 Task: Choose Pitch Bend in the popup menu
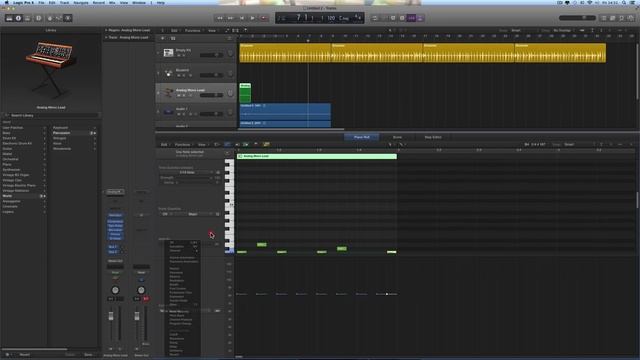(x=177, y=316)
